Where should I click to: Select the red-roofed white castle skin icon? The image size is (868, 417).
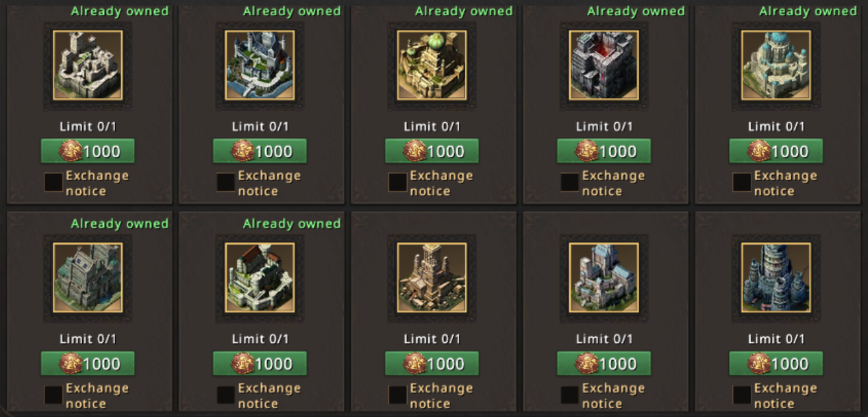(x=260, y=278)
